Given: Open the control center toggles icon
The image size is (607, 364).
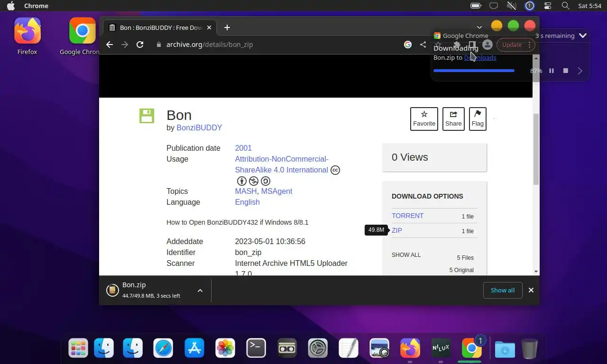Looking at the screenshot, I should coord(548,6).
